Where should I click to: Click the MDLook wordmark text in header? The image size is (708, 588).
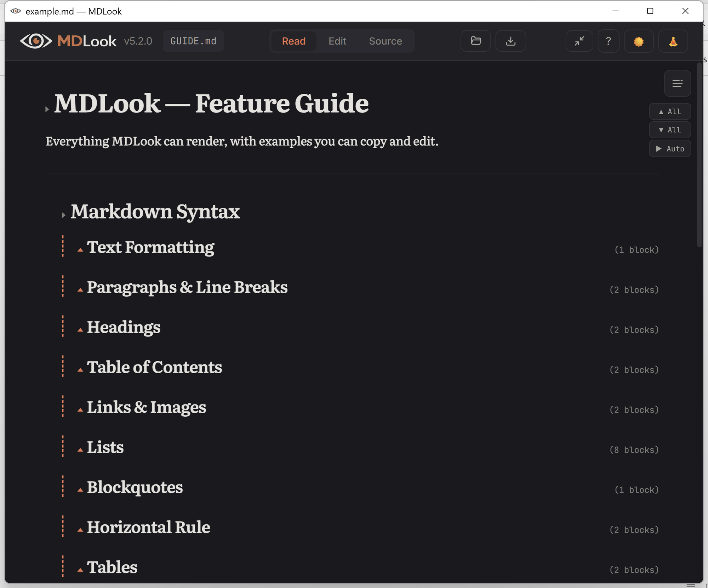(87, 41)
